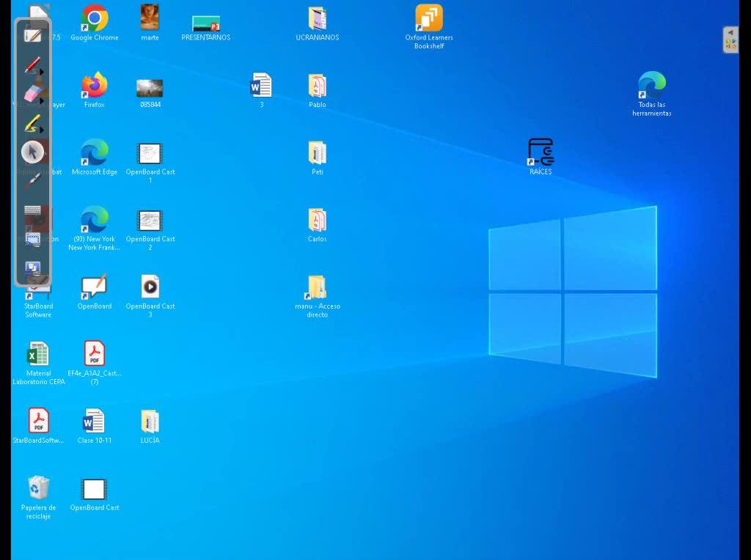Viewport: 751px width, 560px height.
Task: Select the Peti folder
Action: [317, 158]
